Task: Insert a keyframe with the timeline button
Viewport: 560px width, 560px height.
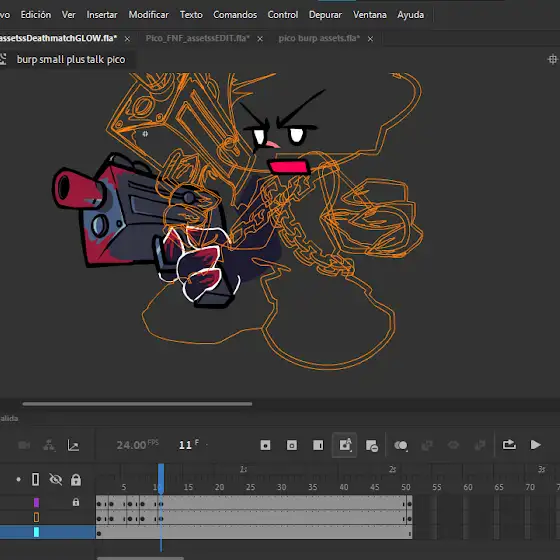Action: coord(265,445)
